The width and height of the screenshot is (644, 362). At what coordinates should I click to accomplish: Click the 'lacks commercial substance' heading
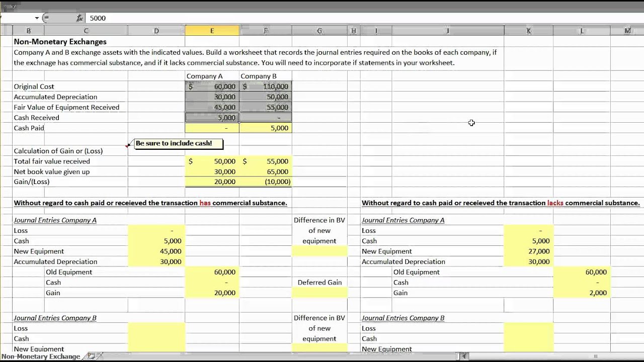point(501,203)
